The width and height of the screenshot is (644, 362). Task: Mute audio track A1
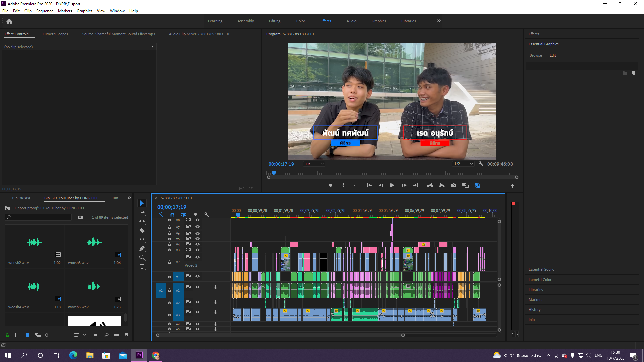pyautogui.click(x=197, y=287)
